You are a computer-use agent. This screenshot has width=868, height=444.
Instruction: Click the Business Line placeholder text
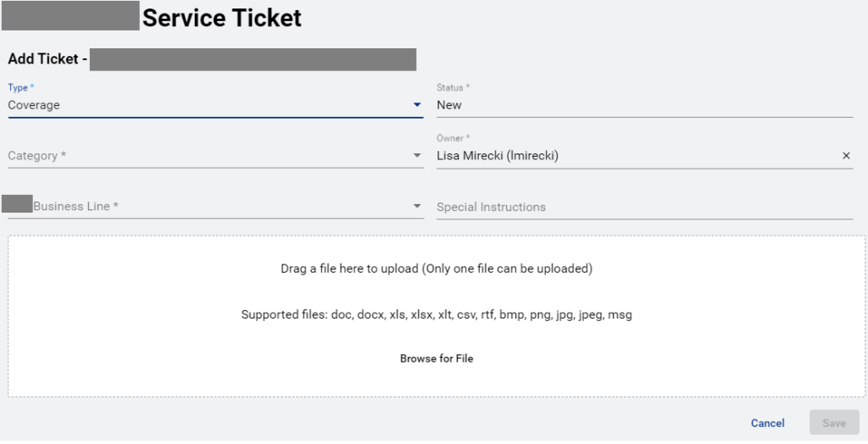pos(75,207)
